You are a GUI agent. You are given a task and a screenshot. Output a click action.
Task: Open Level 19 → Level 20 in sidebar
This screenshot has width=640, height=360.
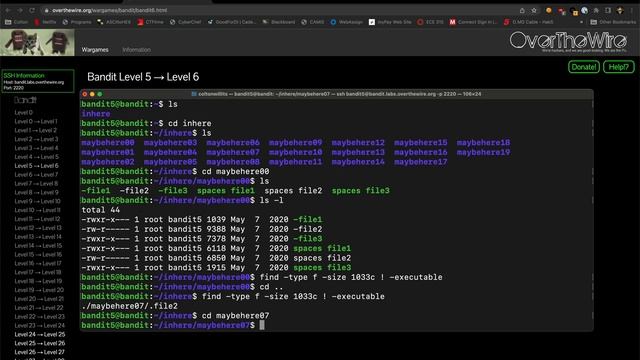click(39, 290)
